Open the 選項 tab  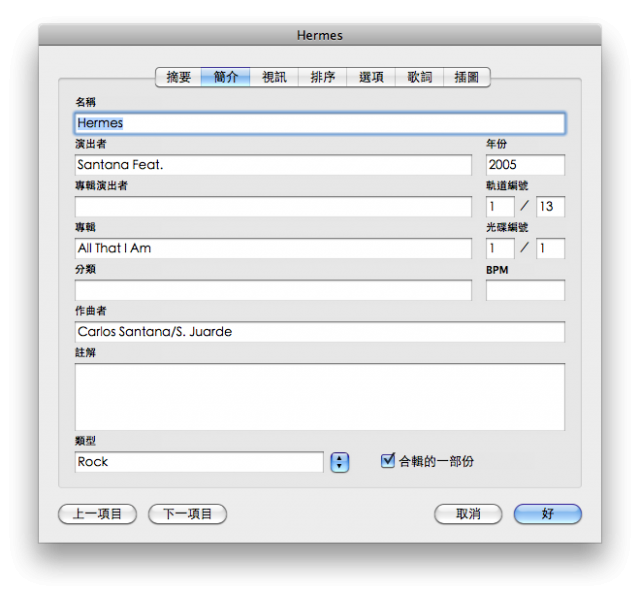[x=371, y=77]
